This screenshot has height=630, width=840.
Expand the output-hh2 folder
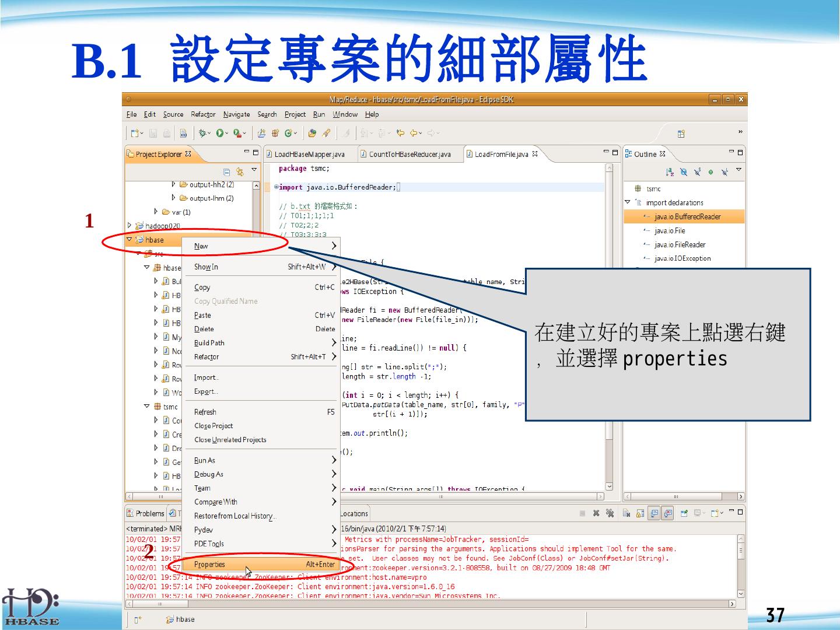pos(174,184)
